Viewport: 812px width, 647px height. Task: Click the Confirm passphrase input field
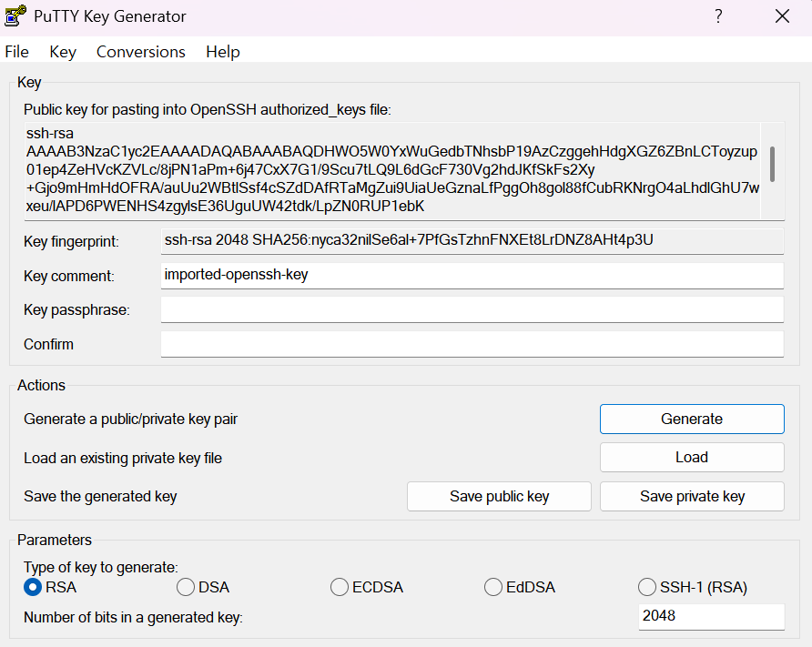coord(472,344)
